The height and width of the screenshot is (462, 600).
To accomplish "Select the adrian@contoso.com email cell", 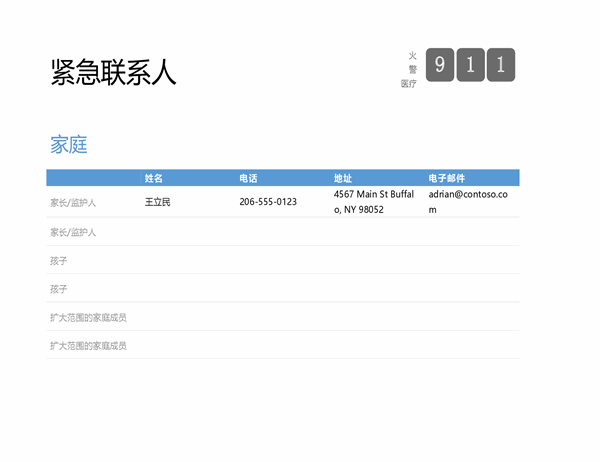I will [x=468, y=202].
